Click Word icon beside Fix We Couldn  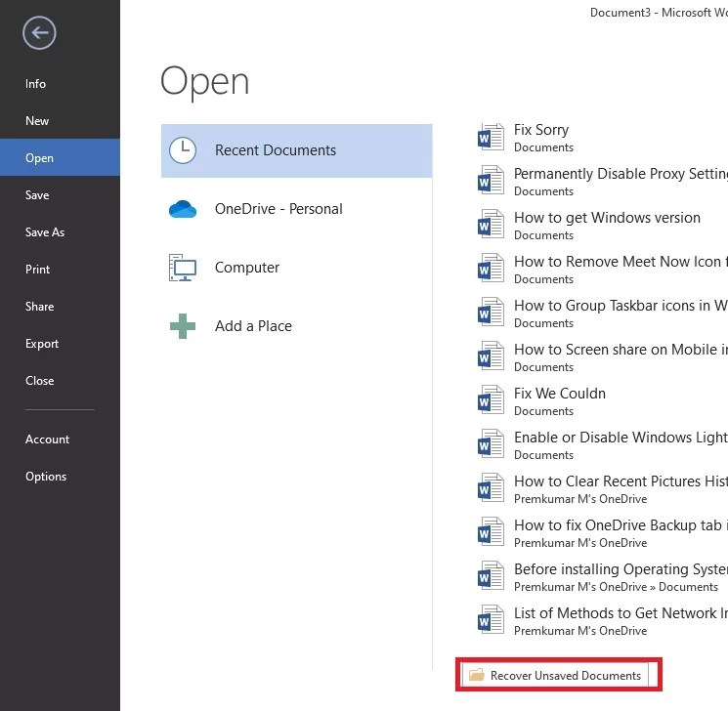click(491, 400)
